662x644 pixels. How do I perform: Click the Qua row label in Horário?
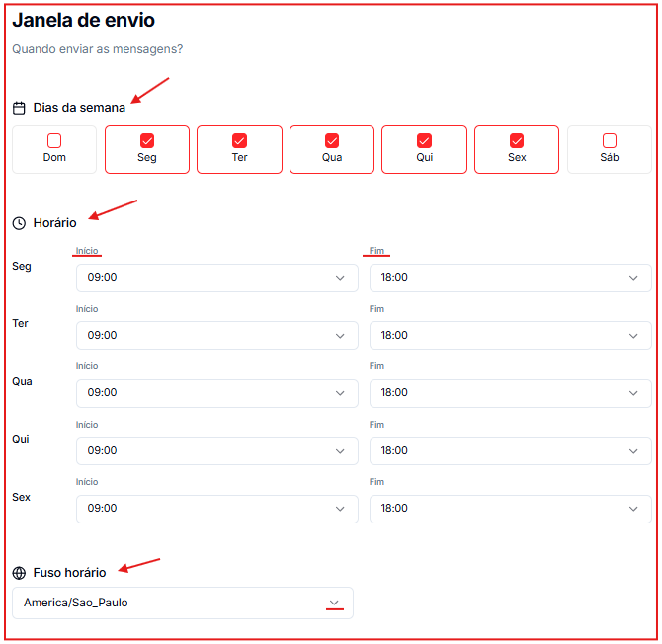pos(22,382)
